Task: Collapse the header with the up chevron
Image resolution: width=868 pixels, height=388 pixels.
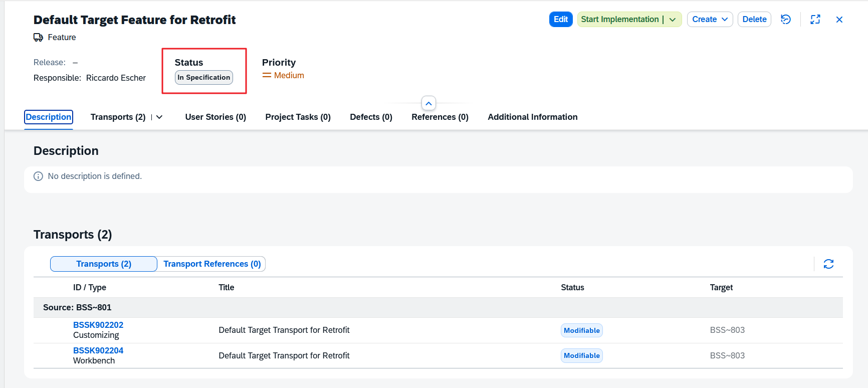Action: [x=428, y=103]
